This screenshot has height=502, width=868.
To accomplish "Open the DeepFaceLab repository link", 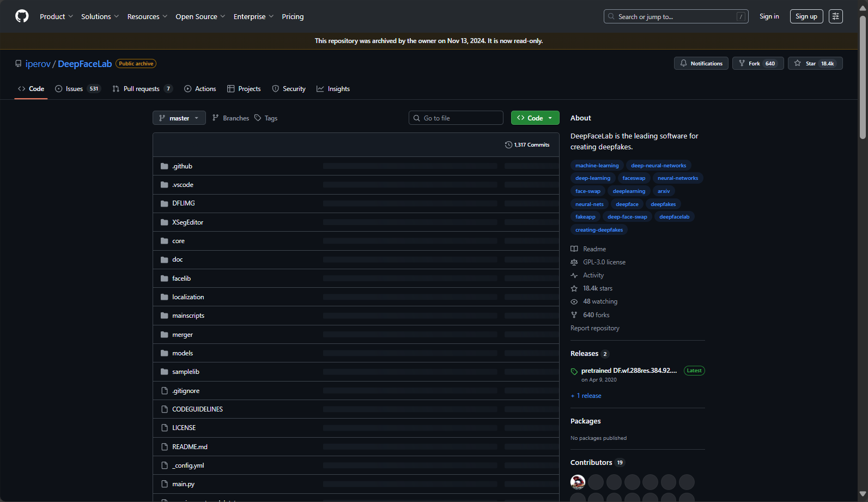I will click(x=84, y=64).
